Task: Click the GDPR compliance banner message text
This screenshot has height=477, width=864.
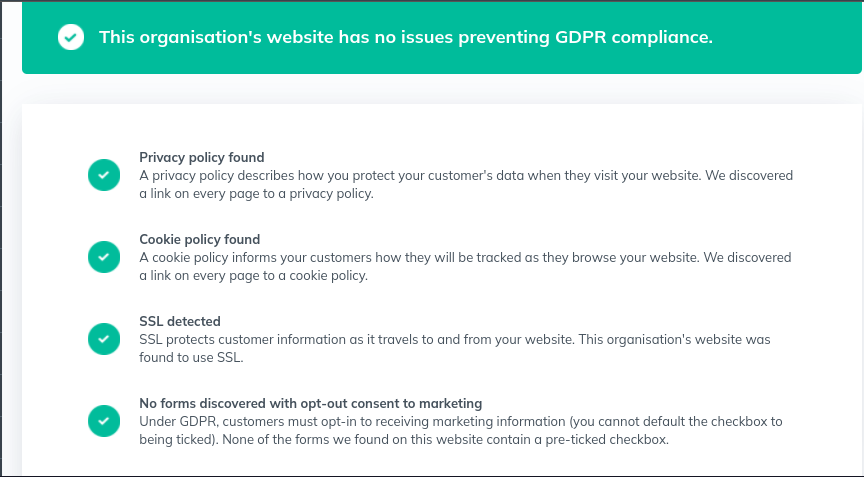Action: [405, 38]
